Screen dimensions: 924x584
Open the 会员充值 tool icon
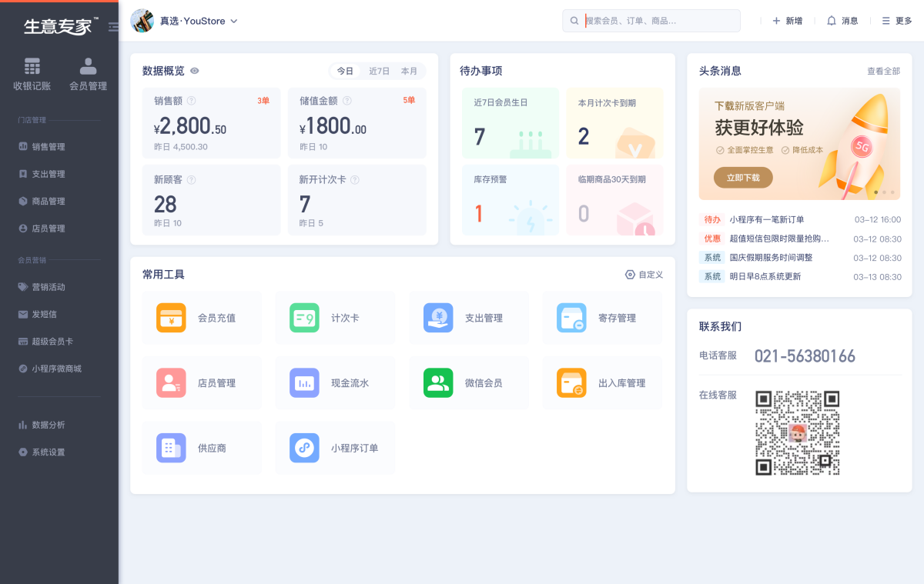pos(171,318)
